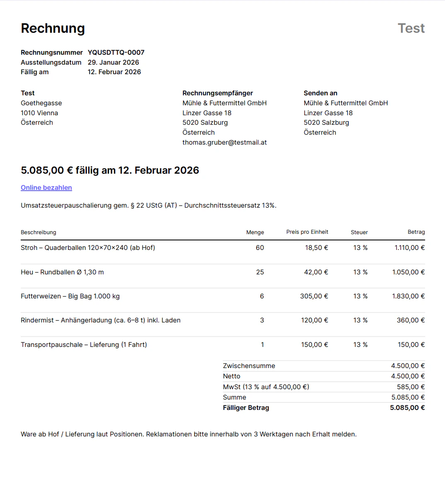Screen dimensions: 445x504
Task: Click the Online bezahlen link
Action: pyautogui.click(x=46, y=187)
